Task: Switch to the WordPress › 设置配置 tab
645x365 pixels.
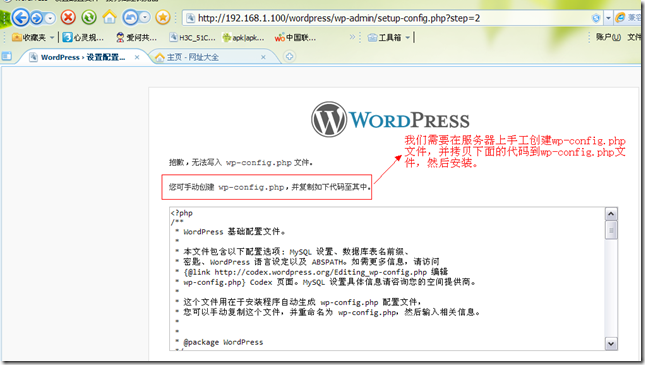Action: tap(82, 57)
